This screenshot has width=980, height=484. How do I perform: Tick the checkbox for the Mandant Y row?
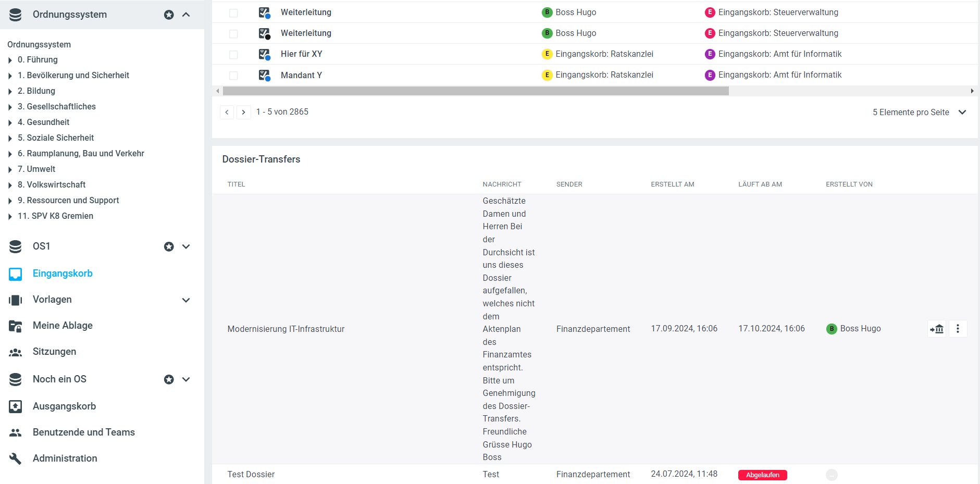[x=233, y=76]
